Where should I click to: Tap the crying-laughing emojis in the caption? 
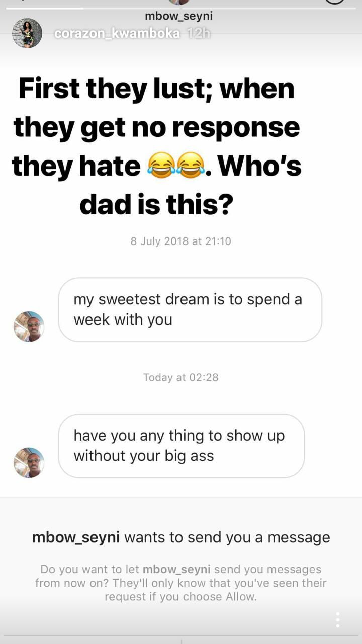click(x=176, y=166)
